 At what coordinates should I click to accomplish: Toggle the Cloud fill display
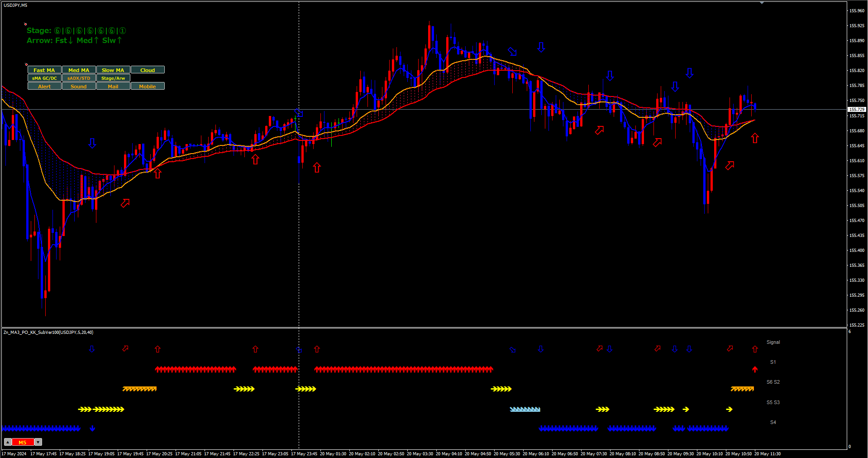(148, 70)
